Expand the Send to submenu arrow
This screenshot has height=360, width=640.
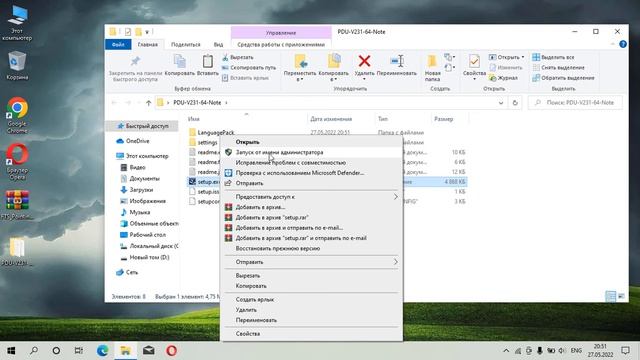tap(395, 262)
